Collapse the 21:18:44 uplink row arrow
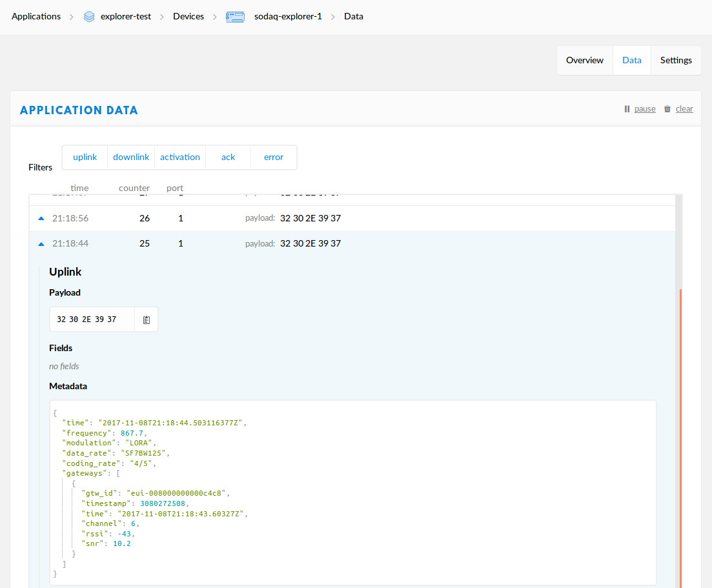 click(x=41, y=244)
